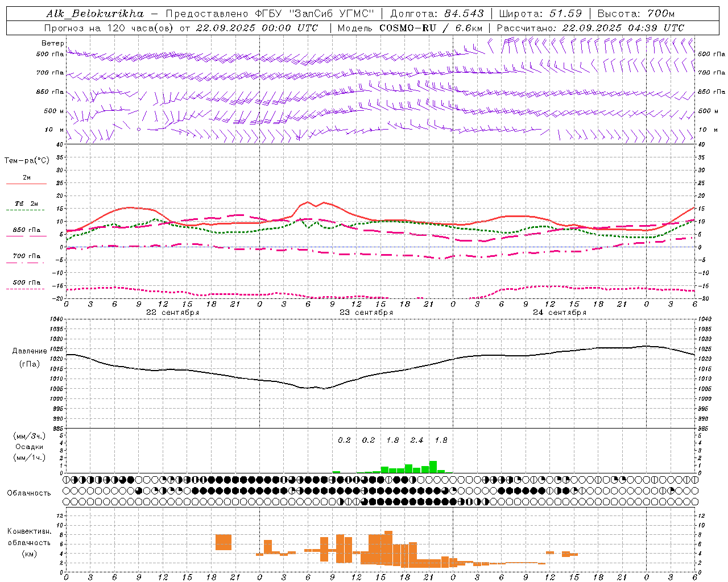Click the 2.4 precipitation amount value
Image resolution: width=728 pixels, height=582 pixels.
(x=417, y=440)
